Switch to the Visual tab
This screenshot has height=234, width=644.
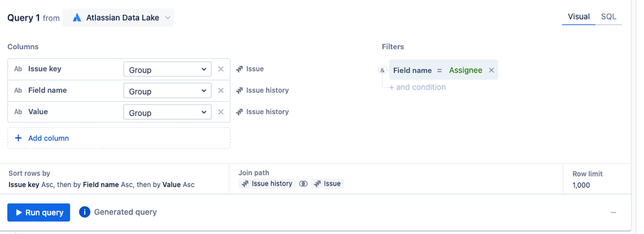pos(579,17)
